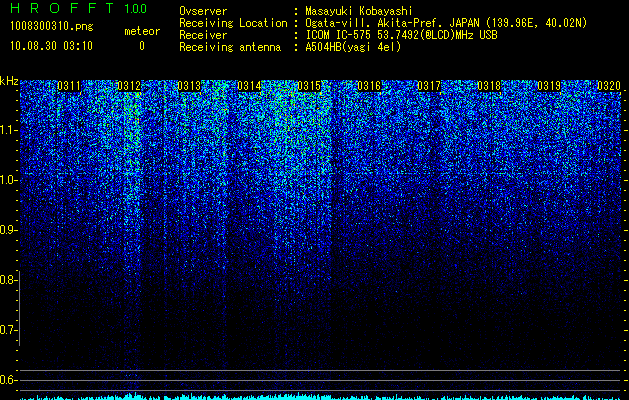Click the 0312 time marker
The image size is (629, 400).
coord(129,86)
